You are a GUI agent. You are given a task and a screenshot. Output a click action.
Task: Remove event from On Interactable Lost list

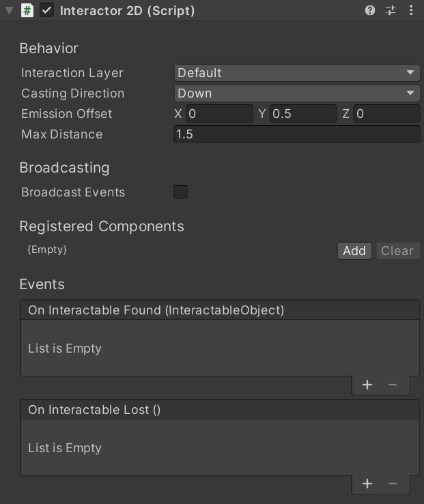tap(393, 484)
